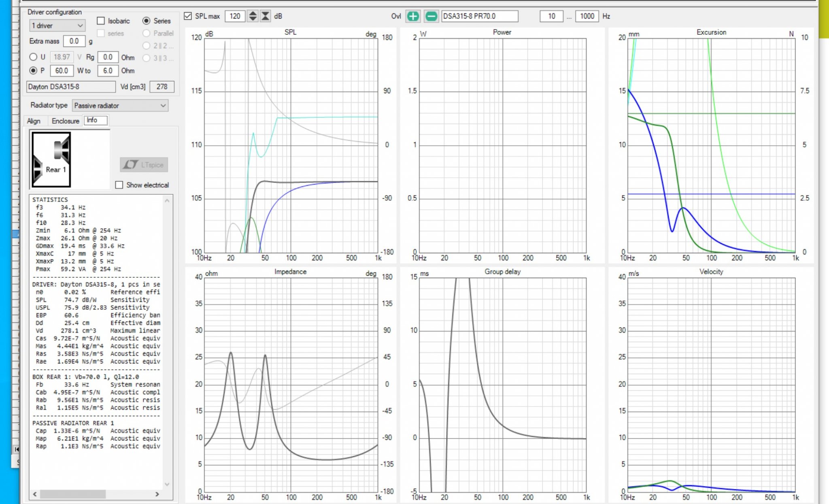Click the horizontal scrollbar right arrow
829x504 pixels.
157,494
